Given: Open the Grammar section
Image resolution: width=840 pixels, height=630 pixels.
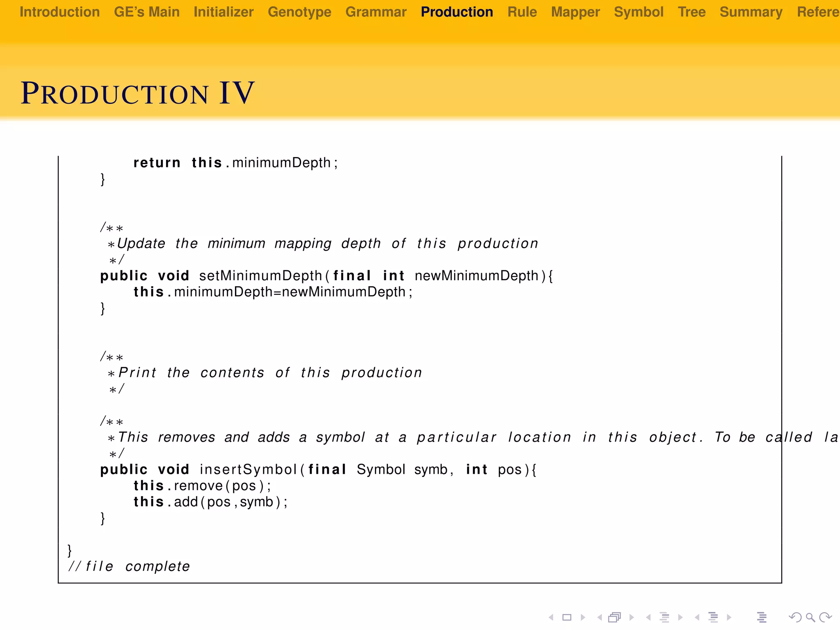Looking at the screenshot, I should [376, 12].
